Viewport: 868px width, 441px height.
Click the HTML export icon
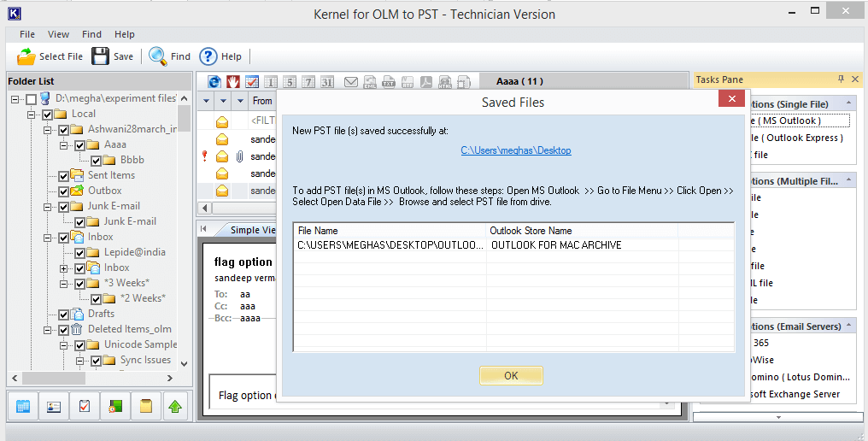pyautogui.click(x=445, y=82)
